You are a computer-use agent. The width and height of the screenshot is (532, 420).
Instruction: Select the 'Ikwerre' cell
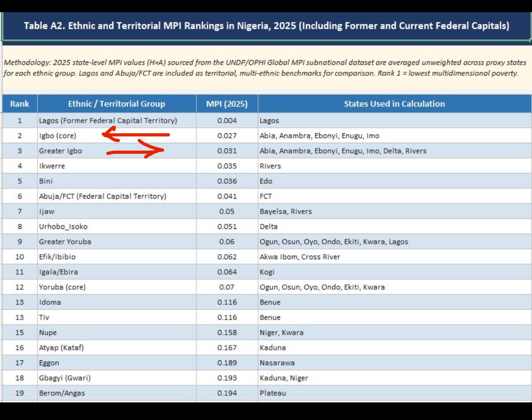[x=117, y=166]
